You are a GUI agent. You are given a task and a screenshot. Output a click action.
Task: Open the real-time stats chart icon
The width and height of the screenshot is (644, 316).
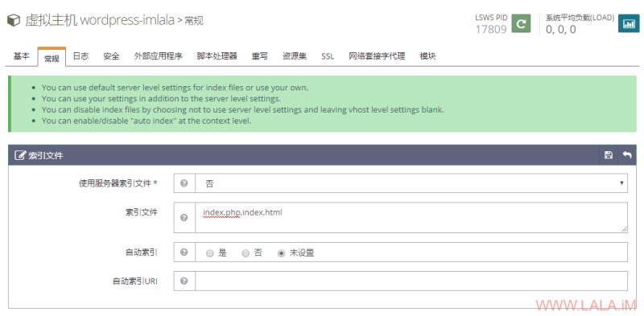click(x=629, y=23)
